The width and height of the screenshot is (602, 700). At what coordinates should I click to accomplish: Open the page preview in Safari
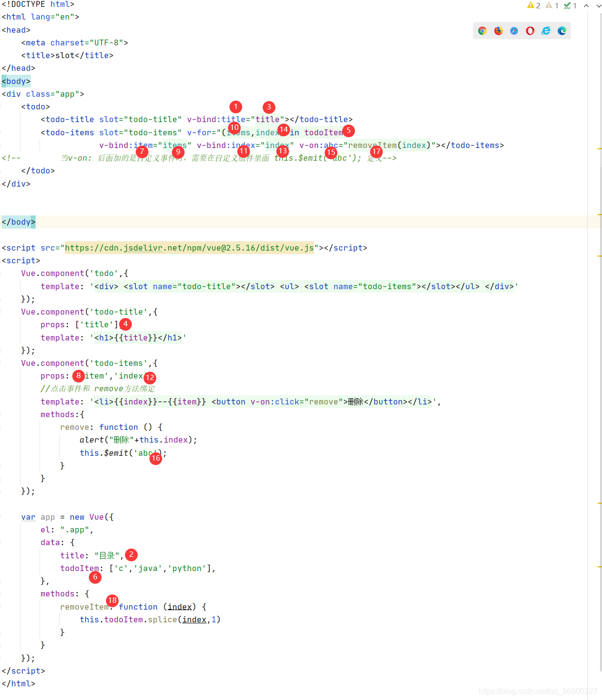[x=514, y=31]
